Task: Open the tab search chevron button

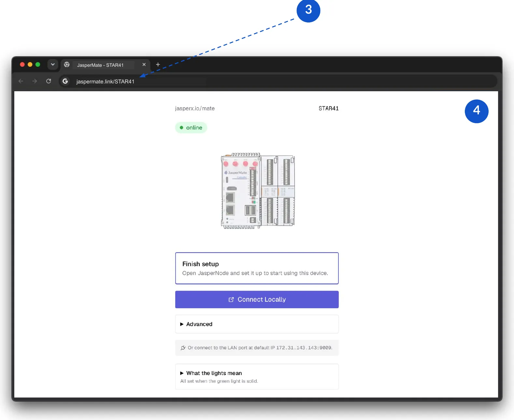Action: [x=53, y=65]
